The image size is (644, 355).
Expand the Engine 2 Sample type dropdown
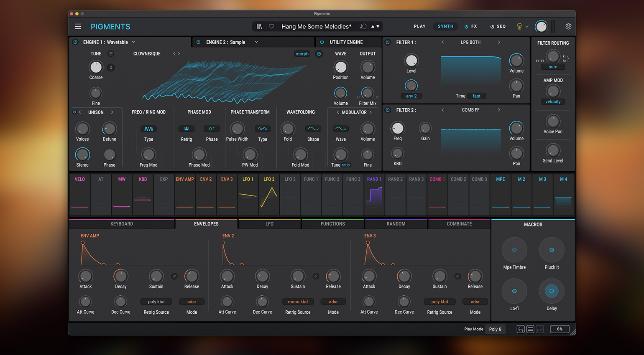(256, 42)
